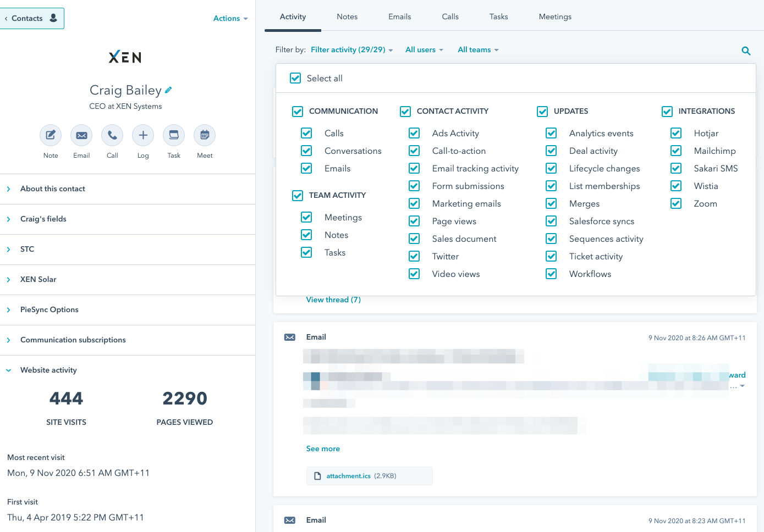
Task: Click the Call phone icon
Action: coord(112,135)
